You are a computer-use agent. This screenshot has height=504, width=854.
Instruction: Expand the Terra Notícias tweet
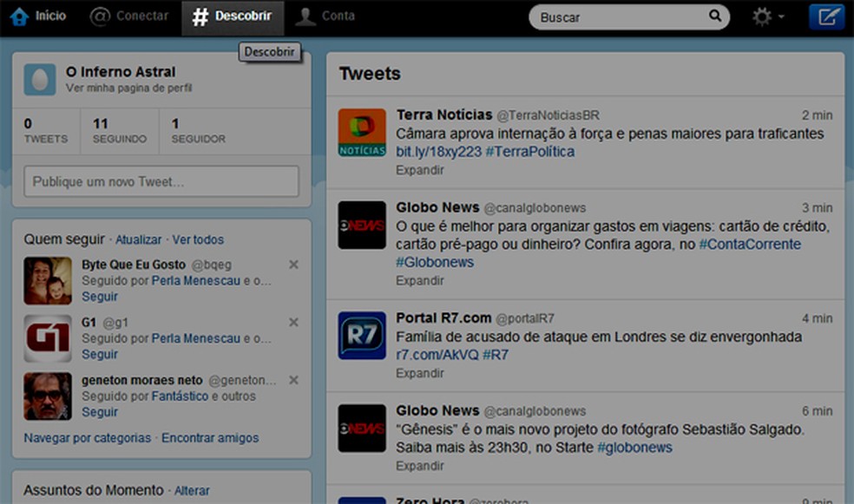tap(420, 170)
